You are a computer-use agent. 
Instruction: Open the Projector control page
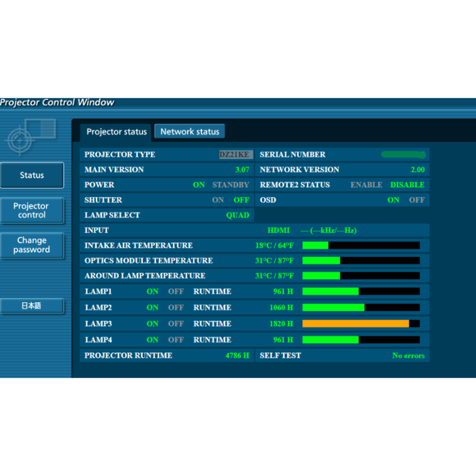coord(32,211)
